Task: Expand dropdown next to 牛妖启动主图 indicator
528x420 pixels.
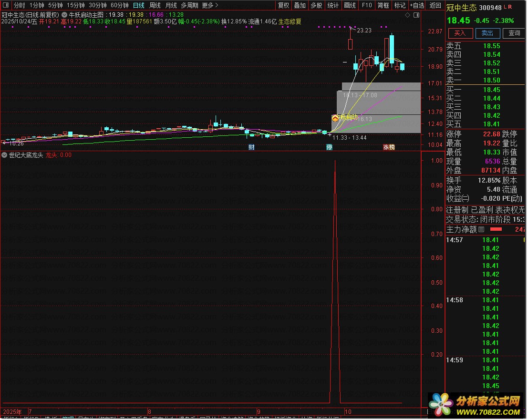Action: tap(64, 15)
